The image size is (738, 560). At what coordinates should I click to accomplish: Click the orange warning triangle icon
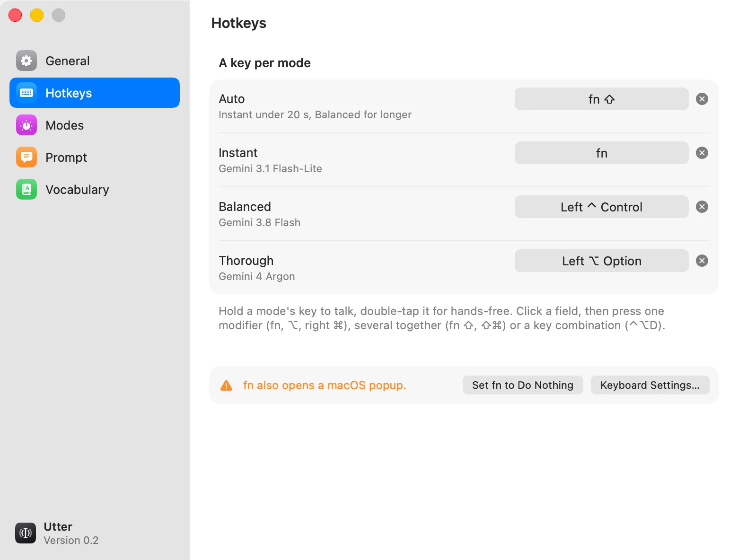click(x=227, y=385)
